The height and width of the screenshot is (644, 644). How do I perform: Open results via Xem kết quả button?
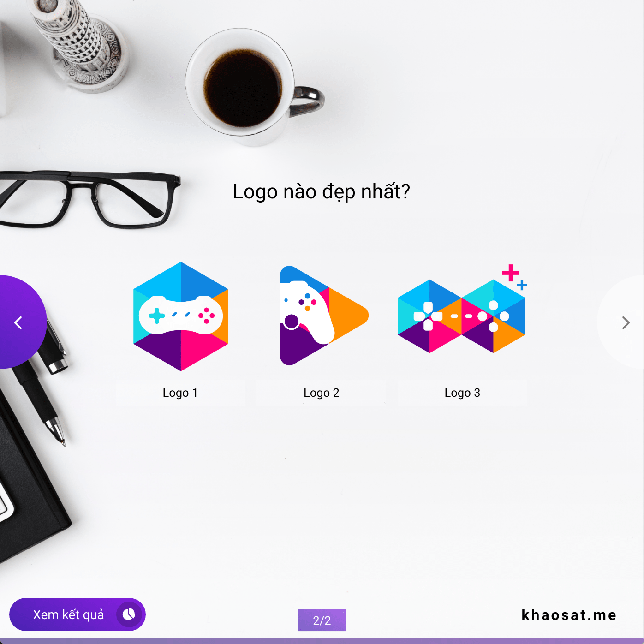point(78,614)
